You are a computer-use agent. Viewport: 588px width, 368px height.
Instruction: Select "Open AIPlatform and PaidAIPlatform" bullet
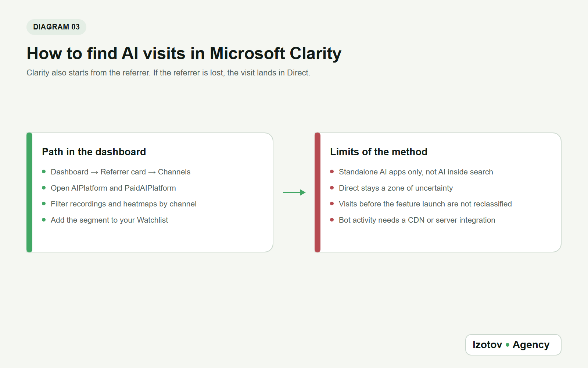pos(113,188)
